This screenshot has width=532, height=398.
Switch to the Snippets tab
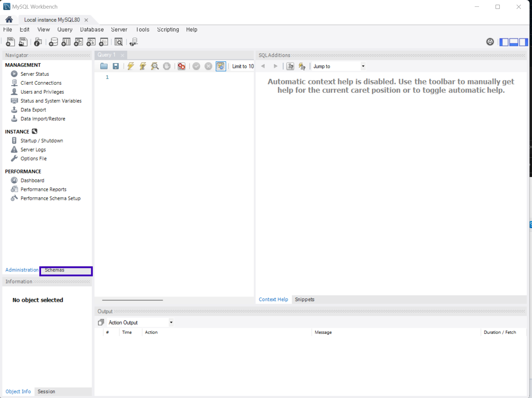pos(305,300)
